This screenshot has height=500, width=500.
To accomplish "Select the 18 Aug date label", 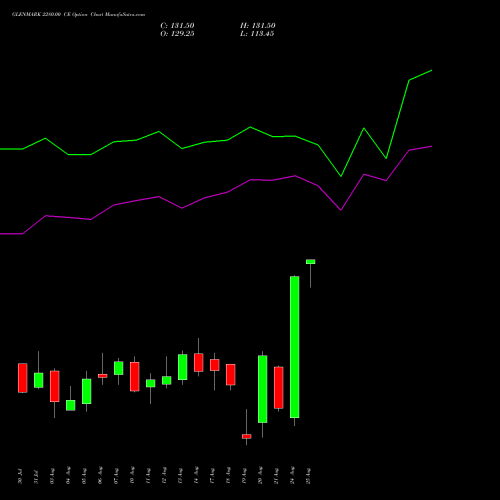I will pos(228,476).
